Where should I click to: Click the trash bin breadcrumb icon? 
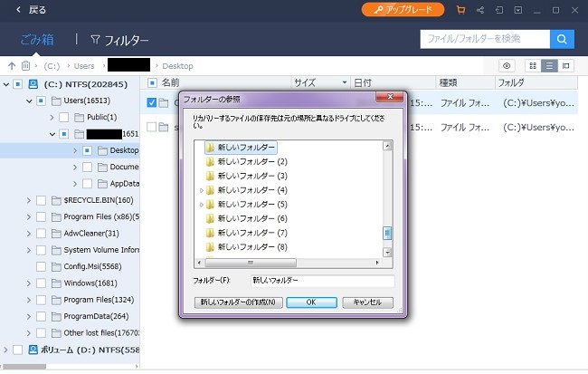click(25, 66)
